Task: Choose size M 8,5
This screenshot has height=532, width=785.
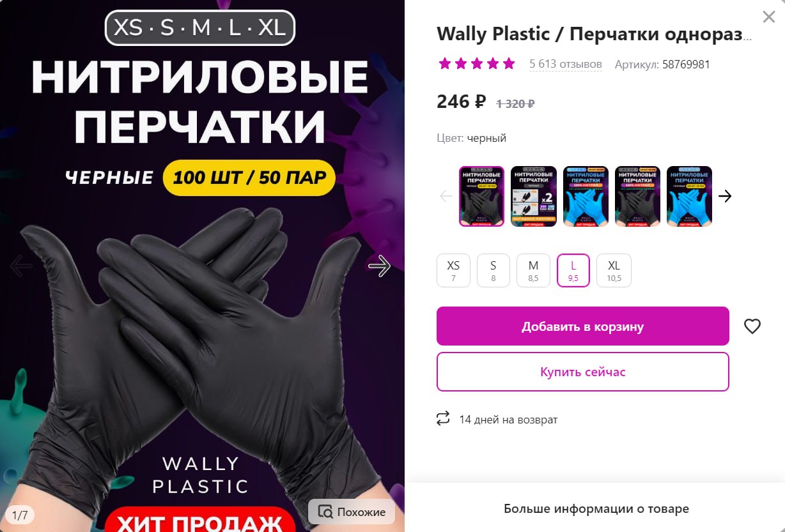Action: click(533, 271)
